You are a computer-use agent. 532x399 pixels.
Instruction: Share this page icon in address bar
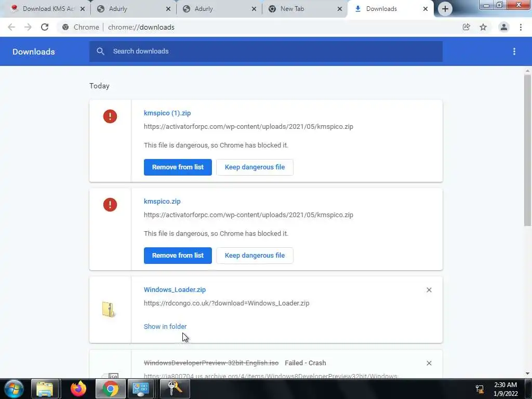(467, 27)
